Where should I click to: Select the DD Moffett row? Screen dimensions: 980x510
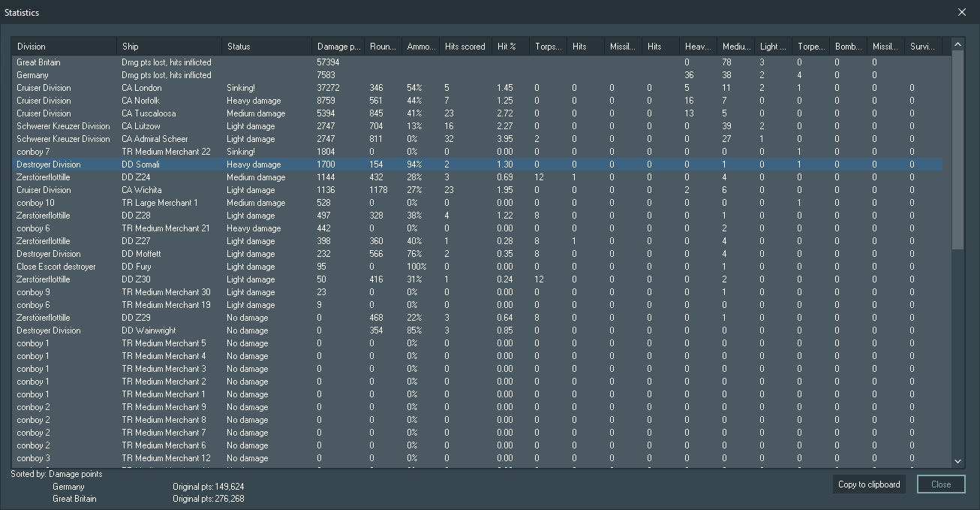click(477, 254)
